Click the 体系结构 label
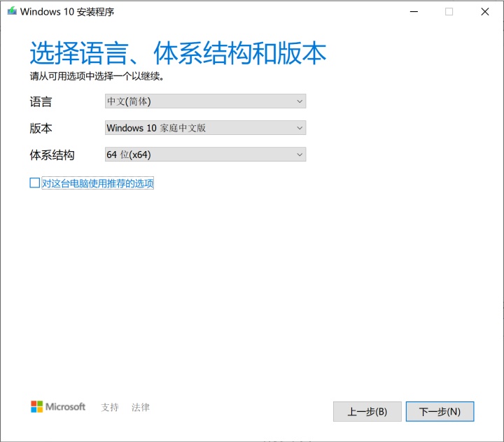This screenshot has width=504, height=442. tap(52, 155)
